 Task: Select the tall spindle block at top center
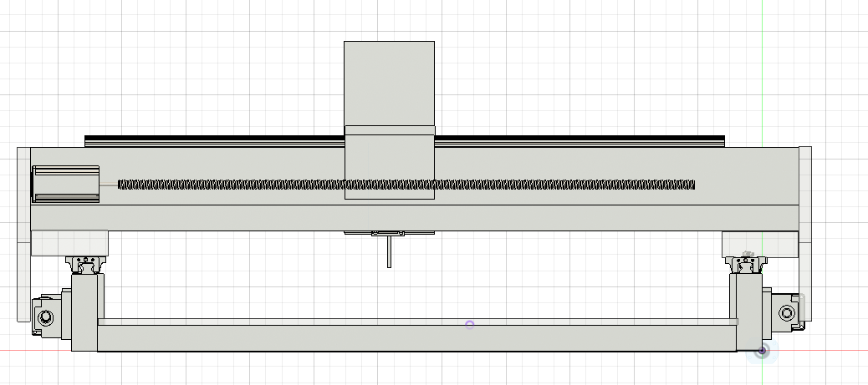pyautogui.click(x=389, y=82)
